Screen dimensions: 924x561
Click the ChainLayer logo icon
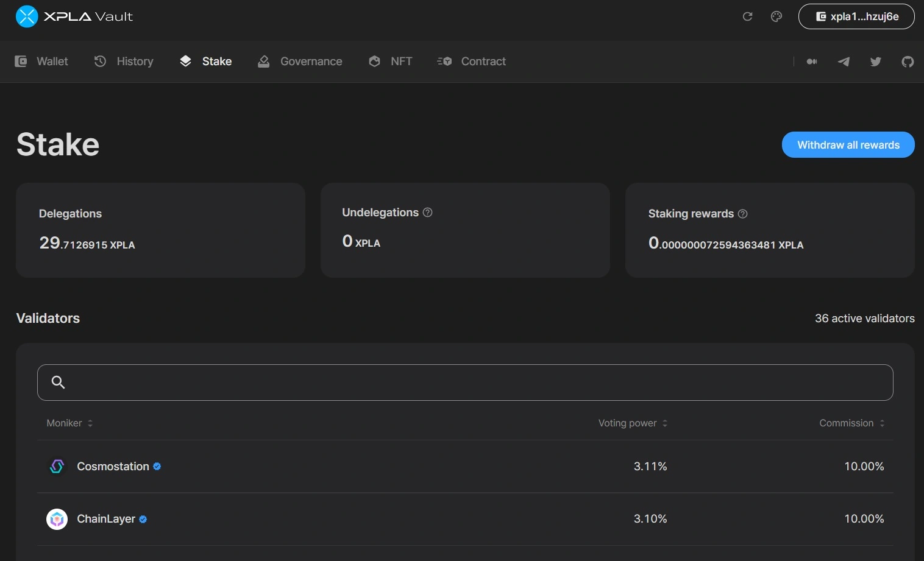[57, 519]
